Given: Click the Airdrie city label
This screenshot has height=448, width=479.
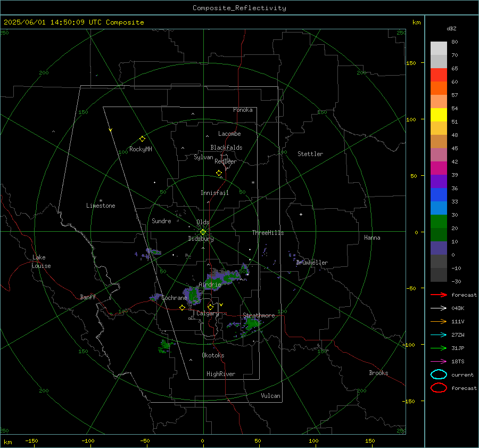Looking at the screenshot, I should tap(210, 284).
